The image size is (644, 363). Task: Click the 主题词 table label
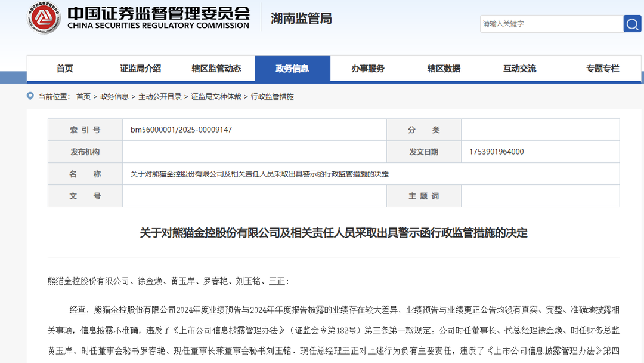pyautogui.click(x=423, y=196)
